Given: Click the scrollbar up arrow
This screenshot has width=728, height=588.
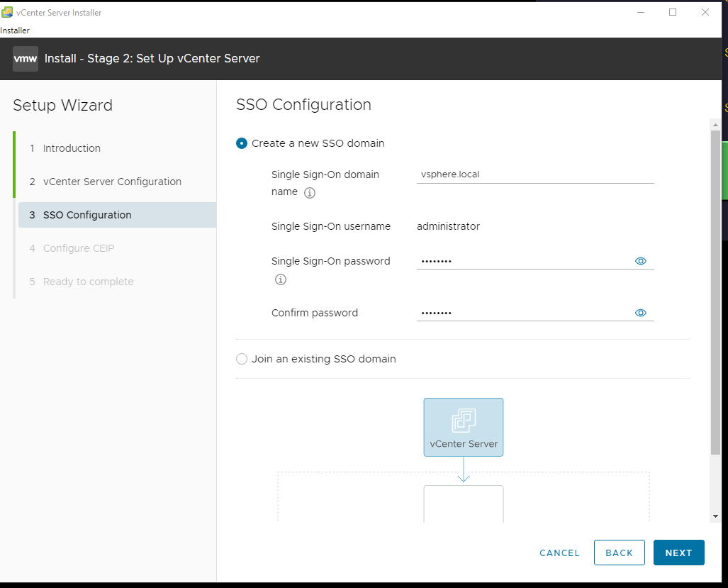Looking at the screenshot, I should [715, 124].
